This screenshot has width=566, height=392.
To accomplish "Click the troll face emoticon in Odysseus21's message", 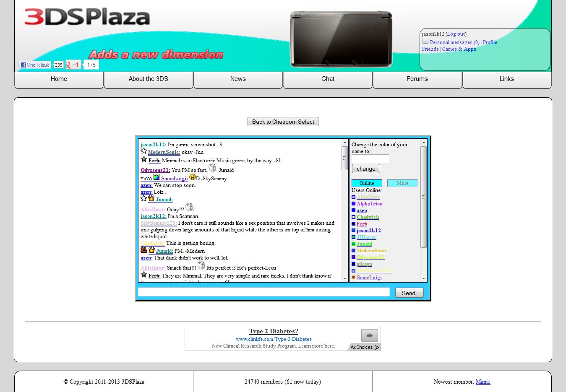I will point(212,168).
